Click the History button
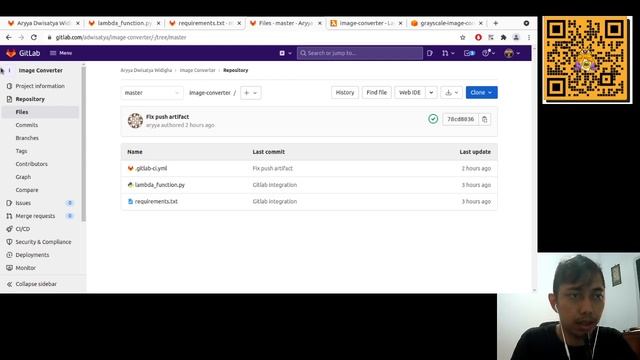 point(345,93)
